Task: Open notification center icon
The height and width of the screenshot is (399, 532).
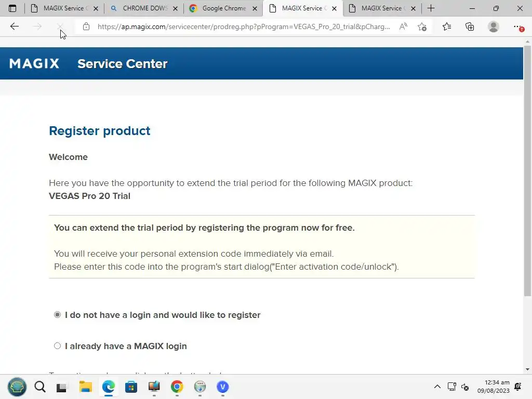Action: point(518,387)
